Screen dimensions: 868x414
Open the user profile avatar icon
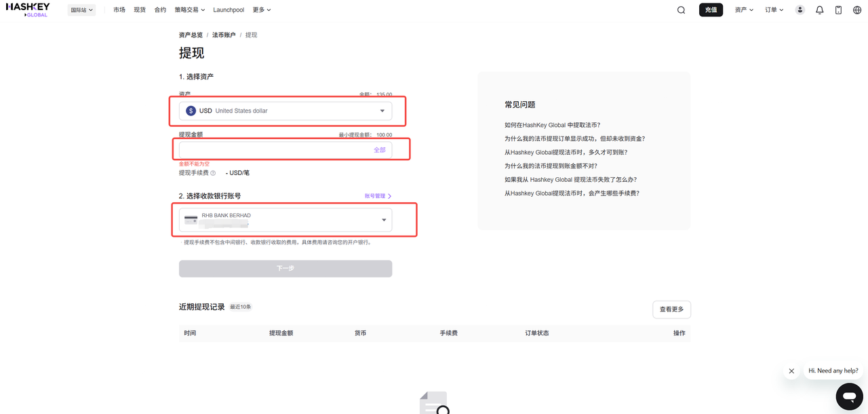click(800, 10)
